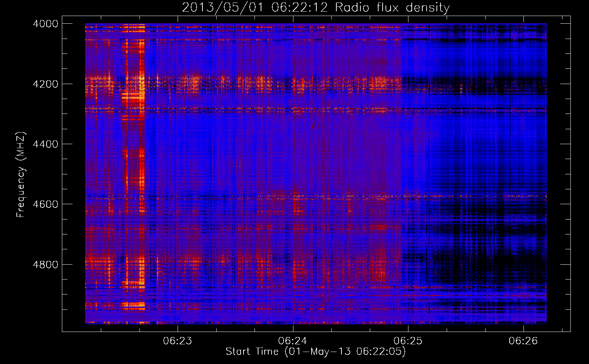The width and height of the screenshot is (589, 364).
Task: Click the 06:25 time axis label
Action: coord(408,341)
